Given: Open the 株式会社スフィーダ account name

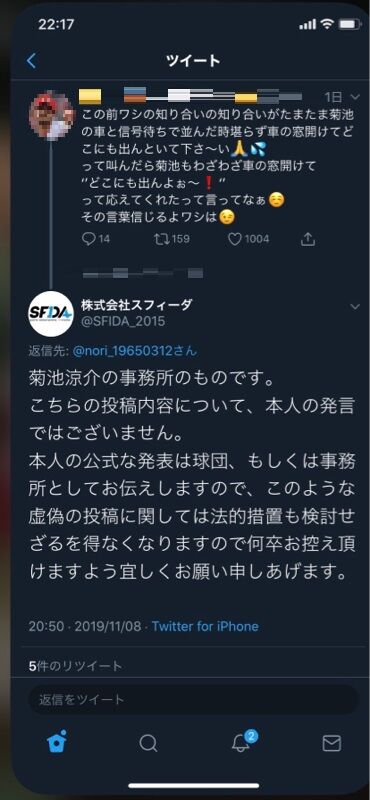Looking at the screenshot, I should [x=137, y=305].
